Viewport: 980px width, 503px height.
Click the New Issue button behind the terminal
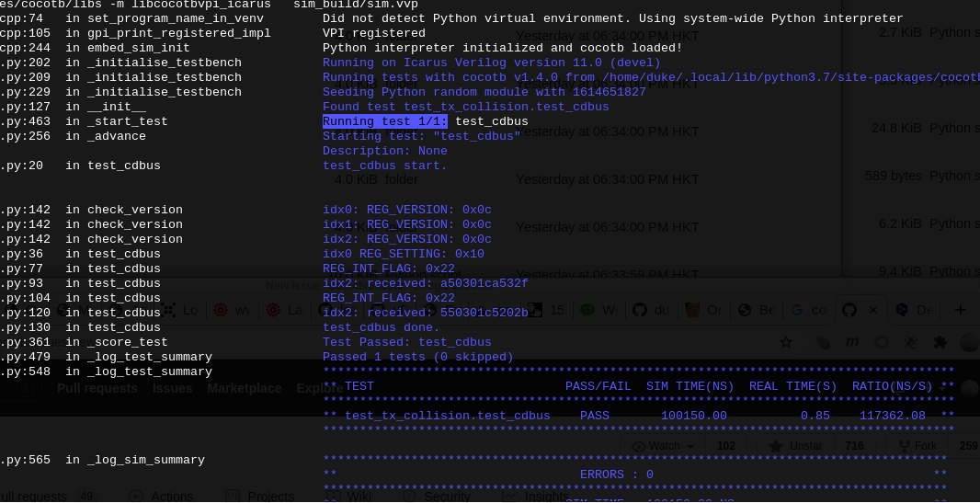point(291,286)
